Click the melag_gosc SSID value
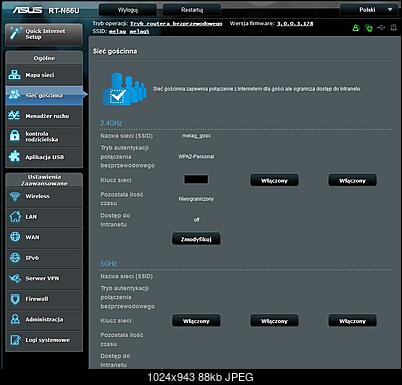402x385 pixels. coord(196,136)
